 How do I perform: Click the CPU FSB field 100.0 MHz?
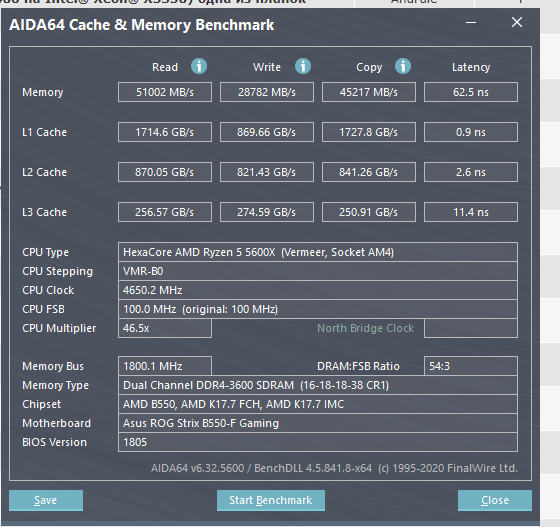tap(318, 309)
